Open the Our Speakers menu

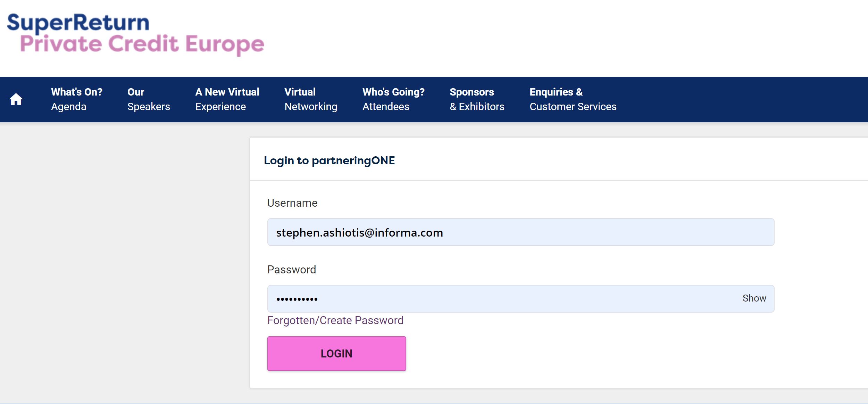pyautogui.click(x=148, y=99)
